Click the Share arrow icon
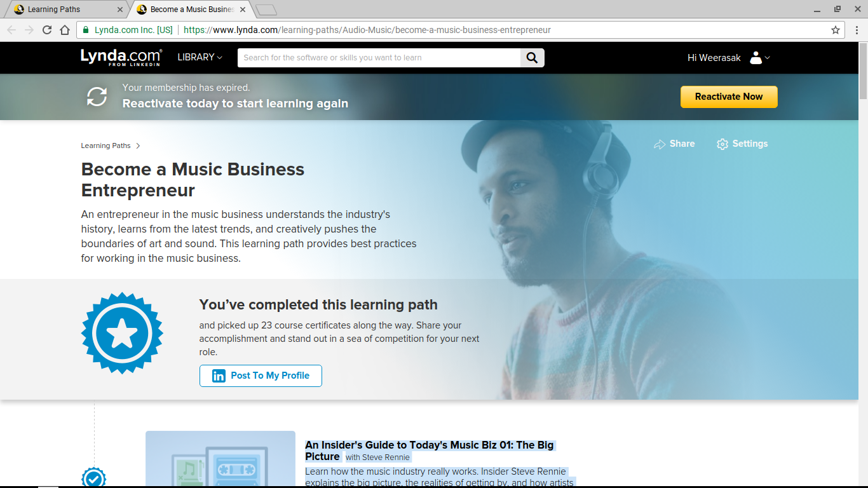This screenshot has width=868, height=488. coord(660,144)
